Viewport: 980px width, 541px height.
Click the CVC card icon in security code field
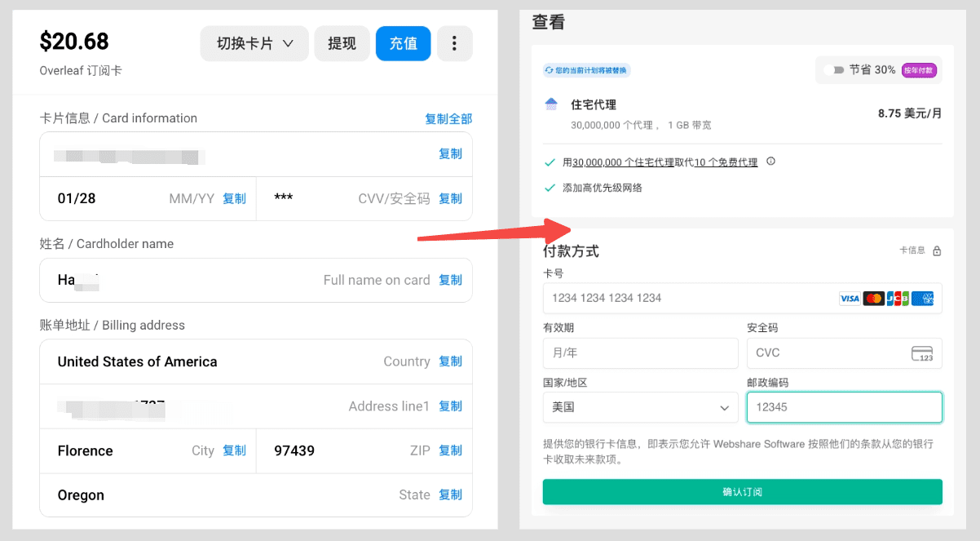pos(922,353)
